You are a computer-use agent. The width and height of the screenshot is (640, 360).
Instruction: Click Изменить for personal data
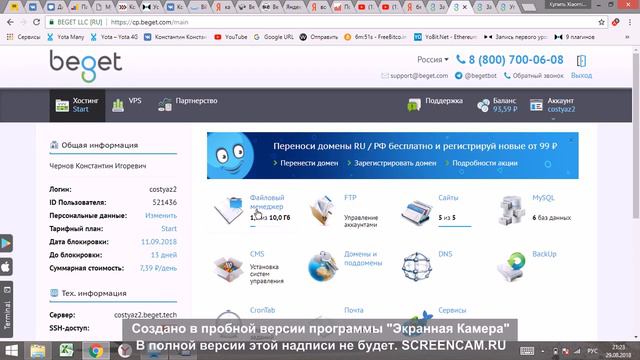click(161, 216)
